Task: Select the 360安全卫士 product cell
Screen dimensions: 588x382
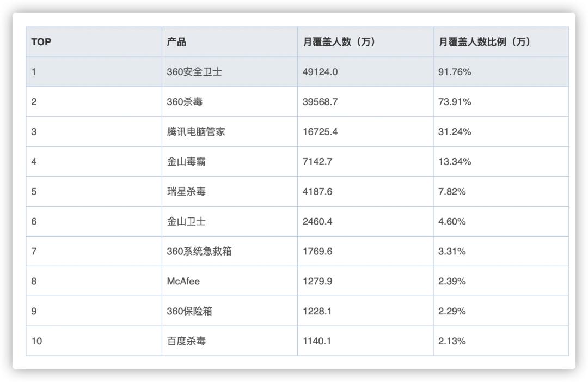Action: coord(188,71)
